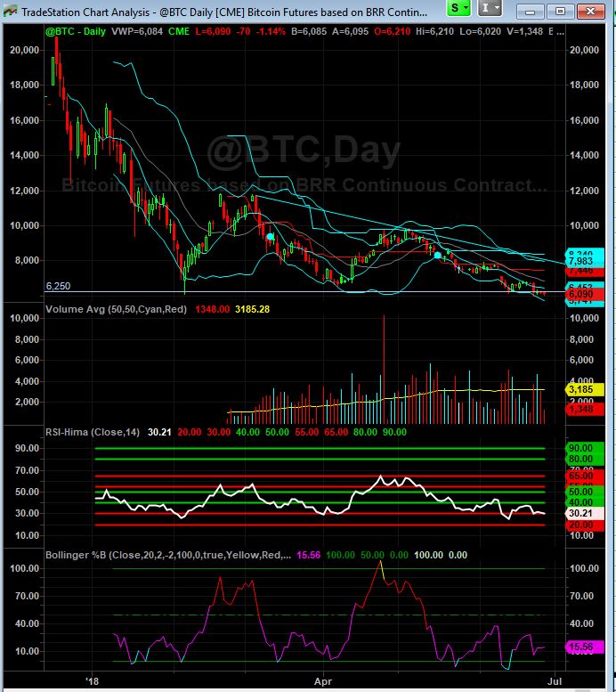Click the red 65.00 RSI level marker
Screen dimensions: 616x692
click(x=584, y=476)
